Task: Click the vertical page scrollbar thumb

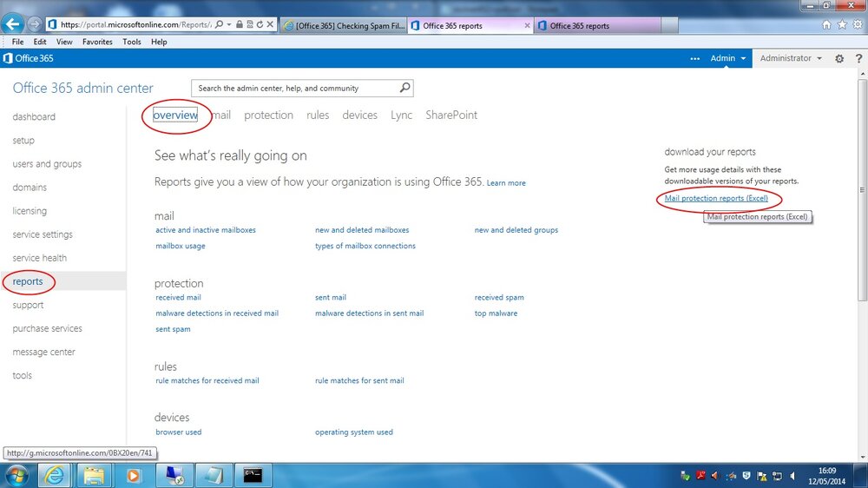Action: coord(862,190)
